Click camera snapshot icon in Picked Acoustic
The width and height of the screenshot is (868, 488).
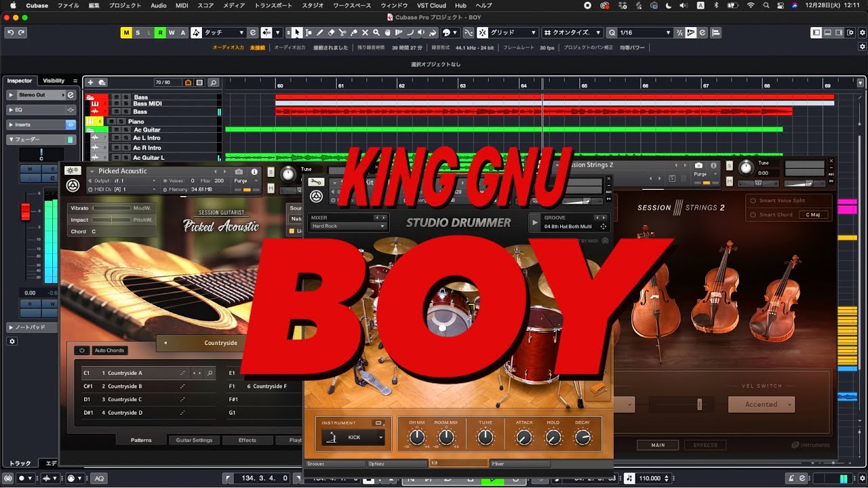click(x=239, y=172)
